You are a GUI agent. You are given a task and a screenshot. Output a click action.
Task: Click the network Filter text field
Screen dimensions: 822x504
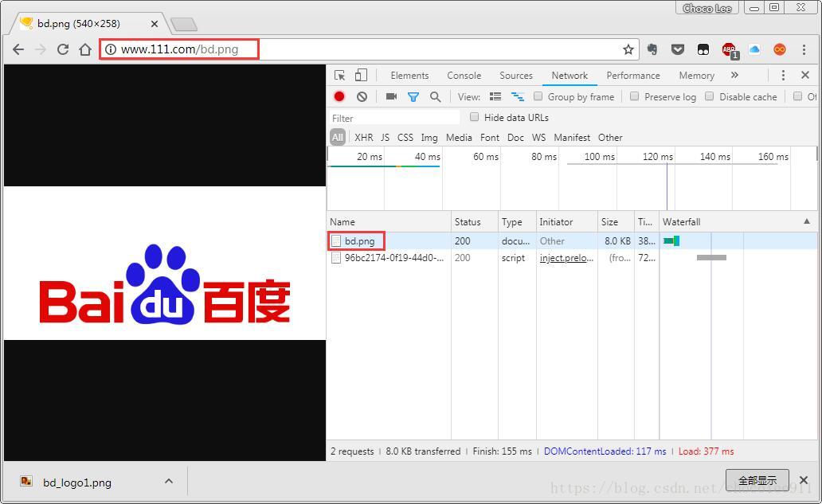click(x=394, y=118)
